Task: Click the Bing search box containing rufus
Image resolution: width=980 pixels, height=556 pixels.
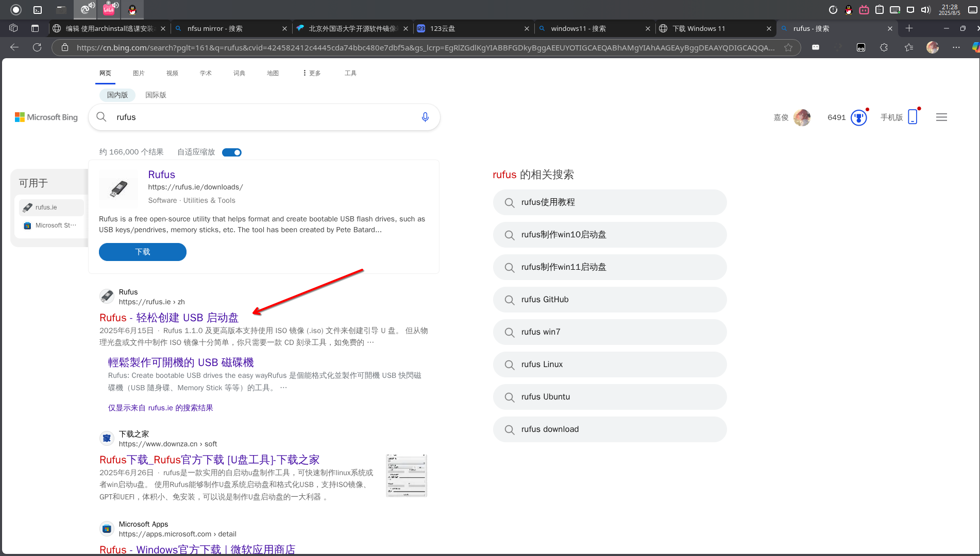Action: 264,117
